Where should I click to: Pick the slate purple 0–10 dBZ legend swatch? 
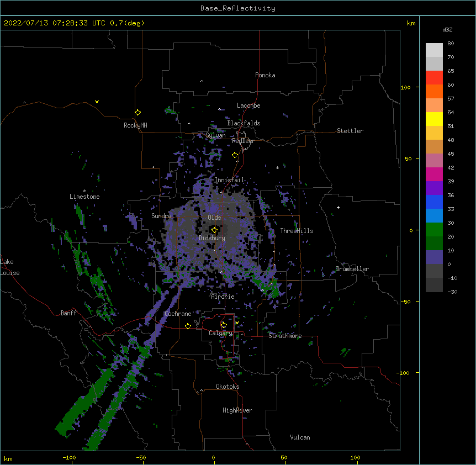434,257
